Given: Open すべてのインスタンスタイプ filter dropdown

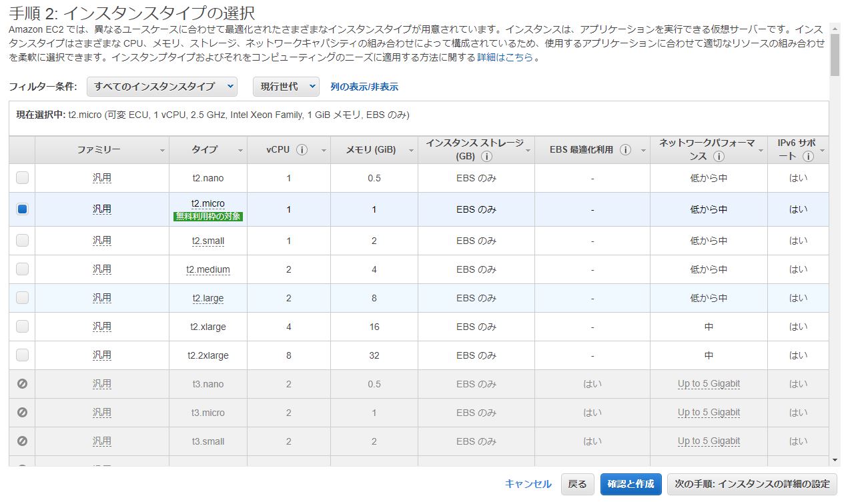Looking at the screenshot, I should (162, 86).
